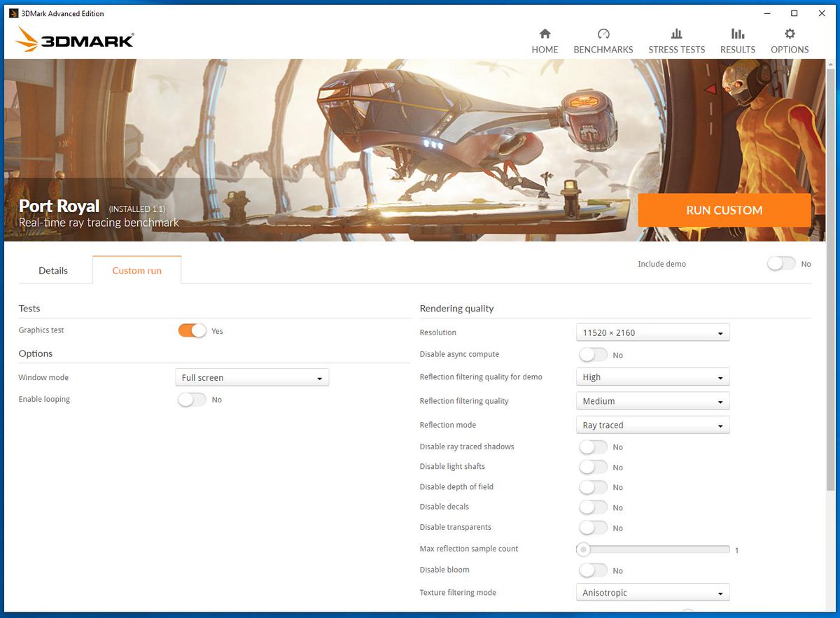The image size is (840, 618).
Task: Toggle Disable decals switch
Action: click(x=594, y=507)
